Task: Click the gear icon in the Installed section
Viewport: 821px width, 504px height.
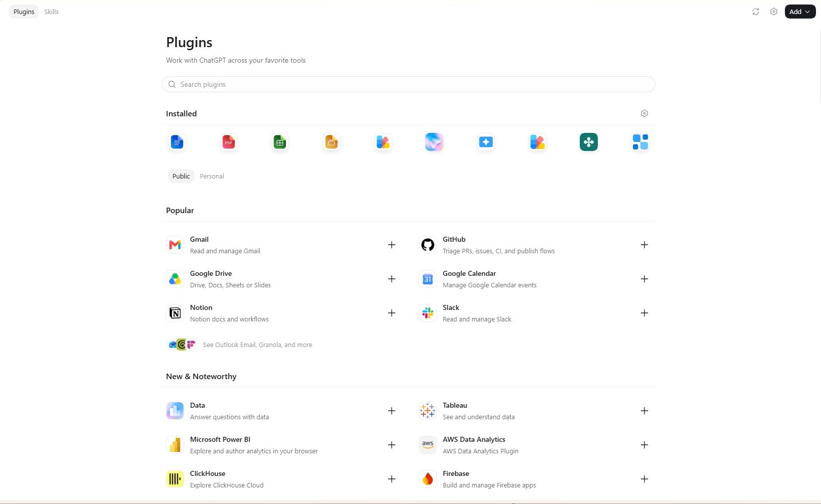Action: [x=644, y=113]
